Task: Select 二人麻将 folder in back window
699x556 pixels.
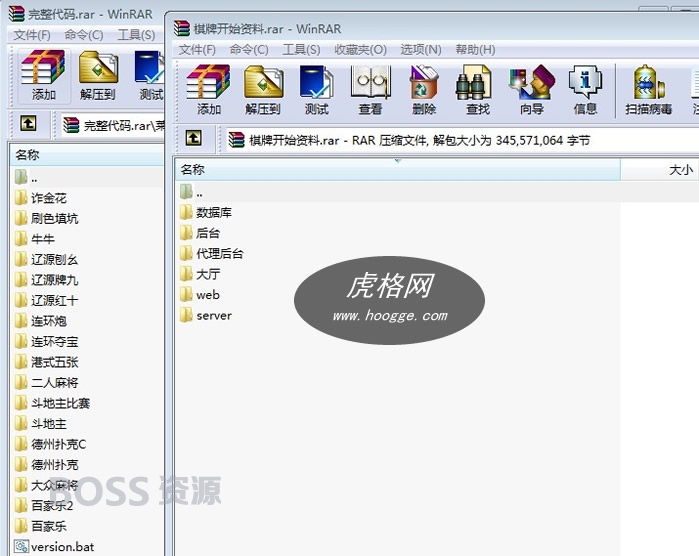Action: click(x=46, y=383)
